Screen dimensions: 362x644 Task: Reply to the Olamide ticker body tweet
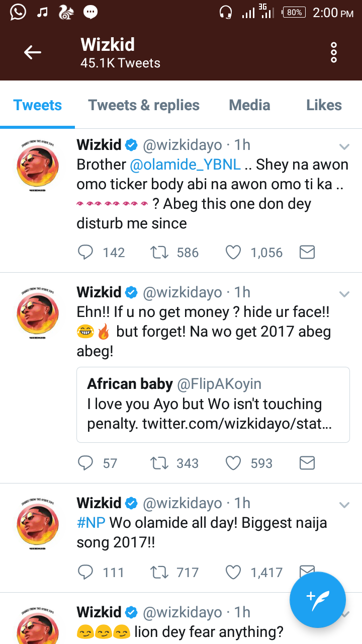click(86, 252)
